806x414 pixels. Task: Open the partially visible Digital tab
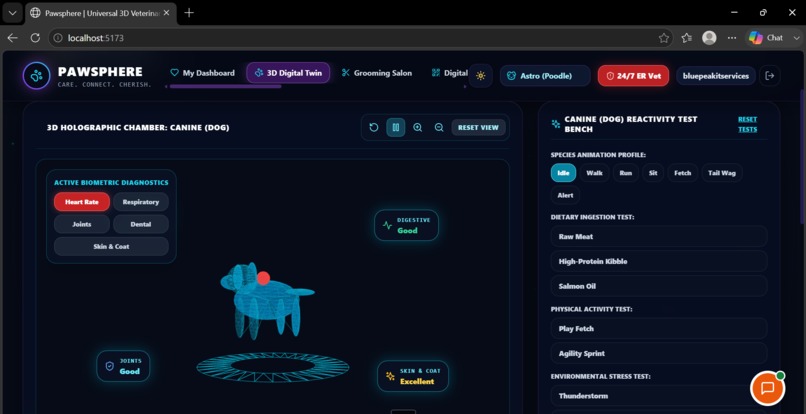pos(450,73)
